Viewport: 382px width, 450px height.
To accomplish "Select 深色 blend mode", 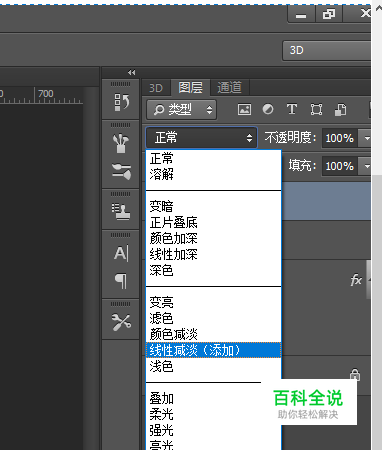I will click(x=214, y=270).
